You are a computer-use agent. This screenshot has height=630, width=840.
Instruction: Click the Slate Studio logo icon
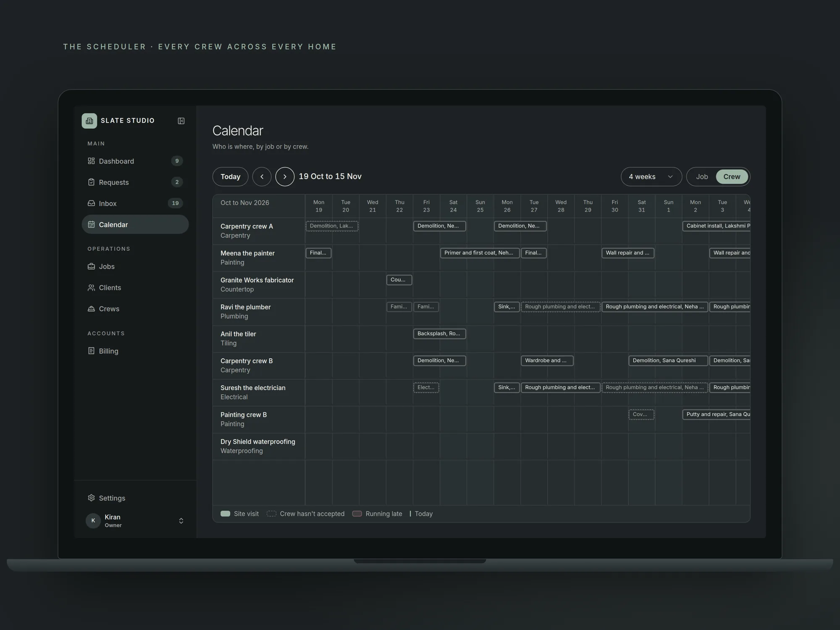[x=89, y=121]
